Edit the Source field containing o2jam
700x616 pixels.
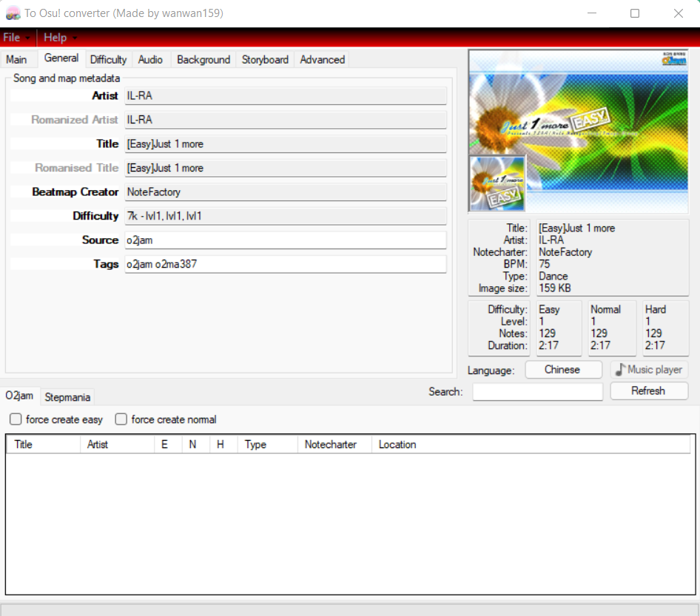tap(286, 240)
